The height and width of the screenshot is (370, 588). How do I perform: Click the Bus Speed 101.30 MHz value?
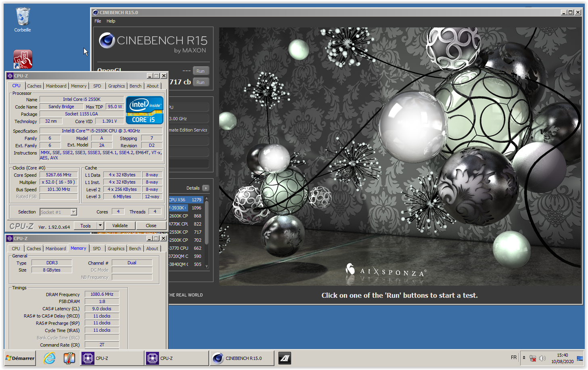(59, 189)
